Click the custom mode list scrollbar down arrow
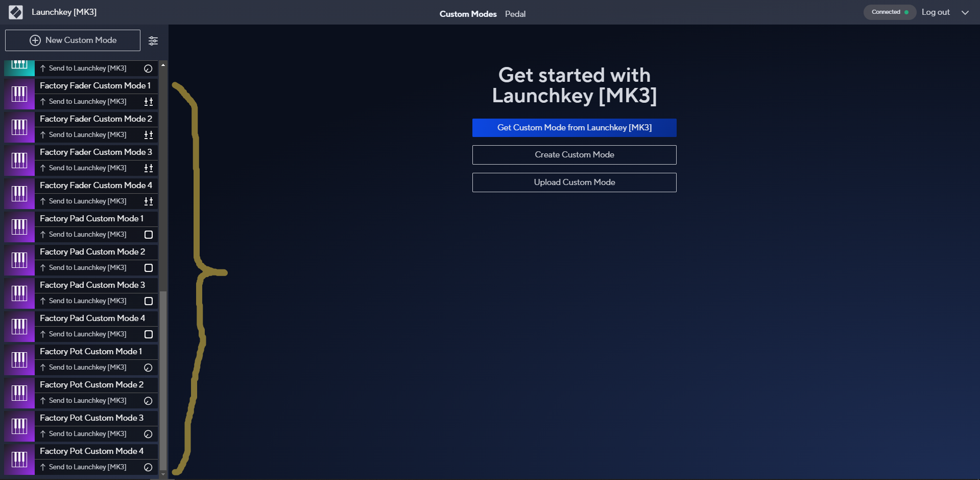The width and height of the screenshot is (980, 480). pyautogui.click(x=163, y=474)
